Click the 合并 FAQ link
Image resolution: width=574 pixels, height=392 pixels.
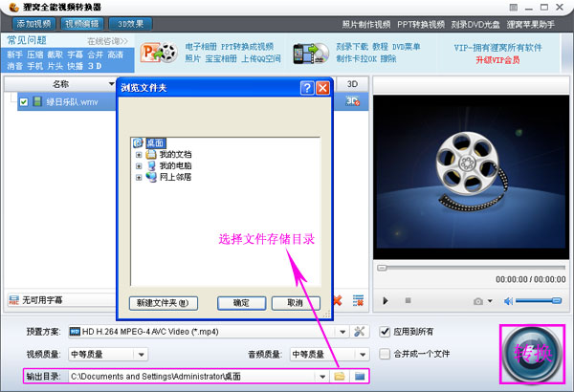(x=95, y=54)
